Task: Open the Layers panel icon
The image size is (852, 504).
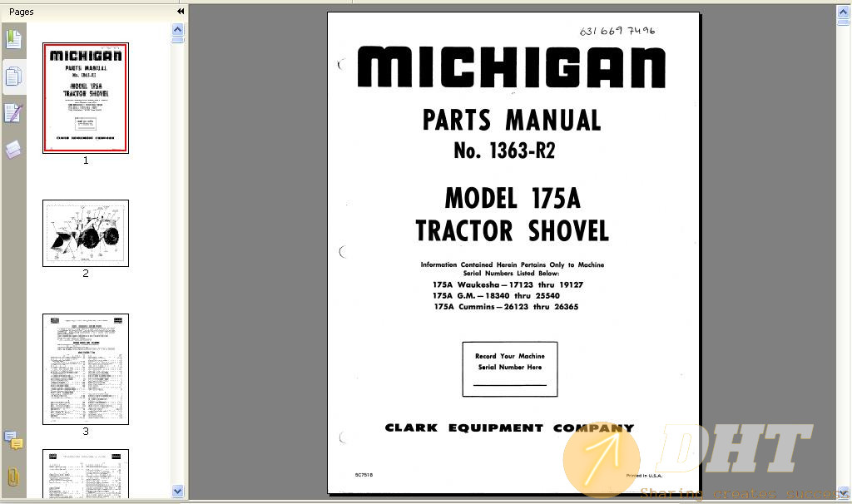Action: point(13,150)
